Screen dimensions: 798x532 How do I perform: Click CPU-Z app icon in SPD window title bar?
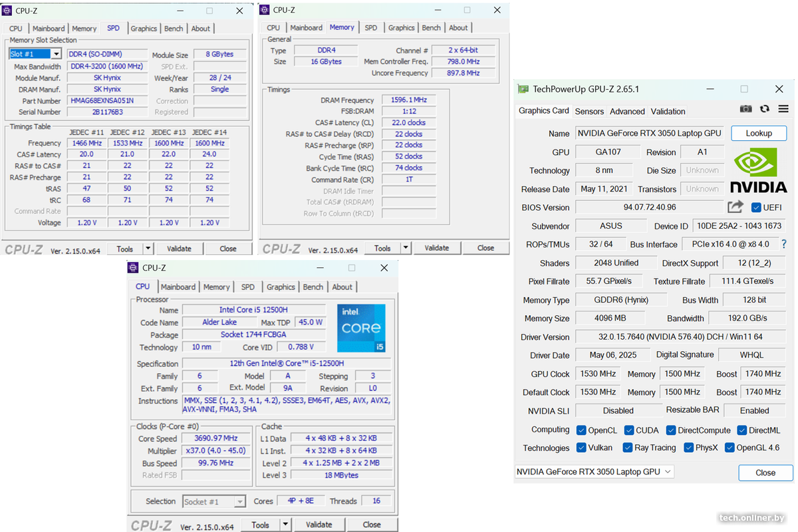tap(7, 11)
